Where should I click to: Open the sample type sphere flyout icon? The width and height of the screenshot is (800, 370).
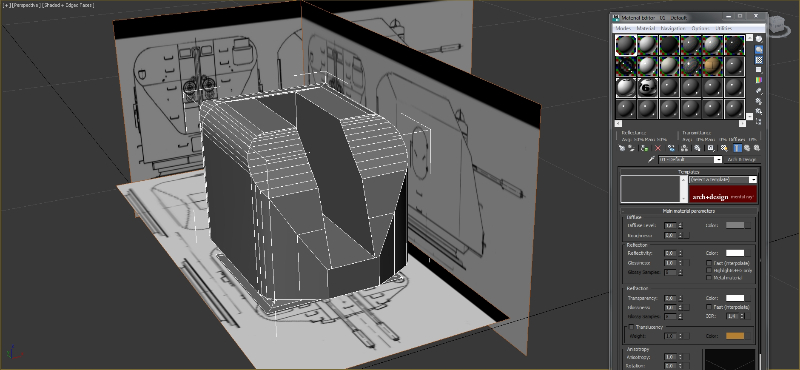point(759,39)
